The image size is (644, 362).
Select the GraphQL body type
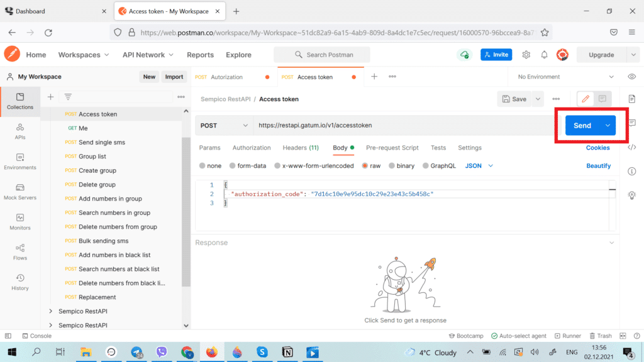pyautogui.click(x=439, y=166)
